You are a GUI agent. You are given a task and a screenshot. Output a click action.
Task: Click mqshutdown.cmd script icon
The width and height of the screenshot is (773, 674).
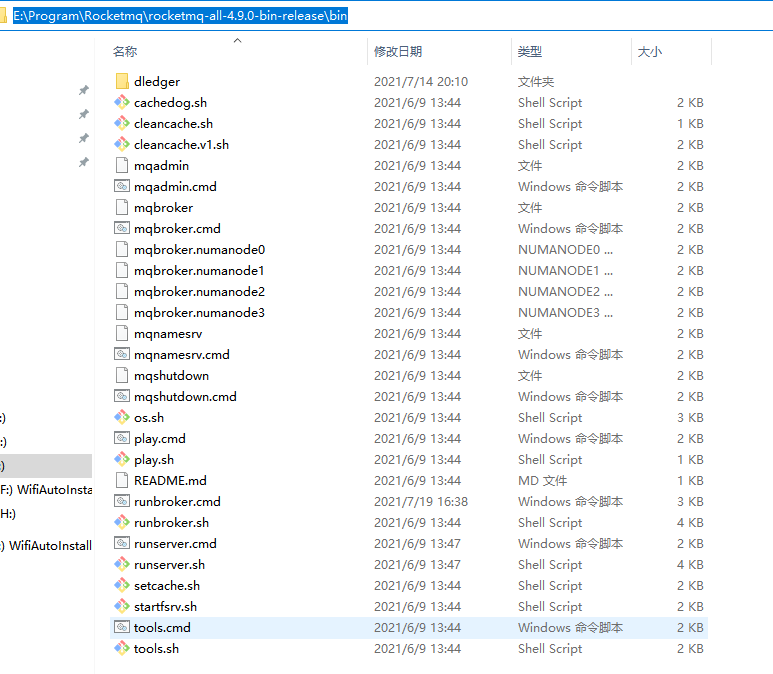122,396
